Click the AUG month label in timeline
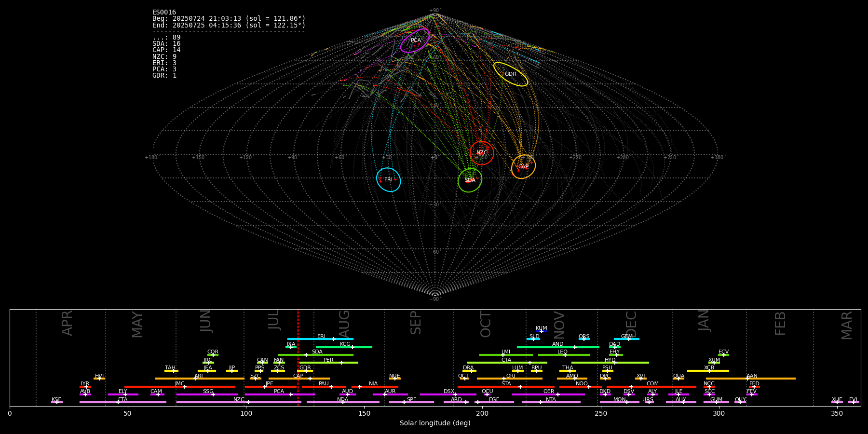This screenshot has width=868, height=434. [344, 323]
